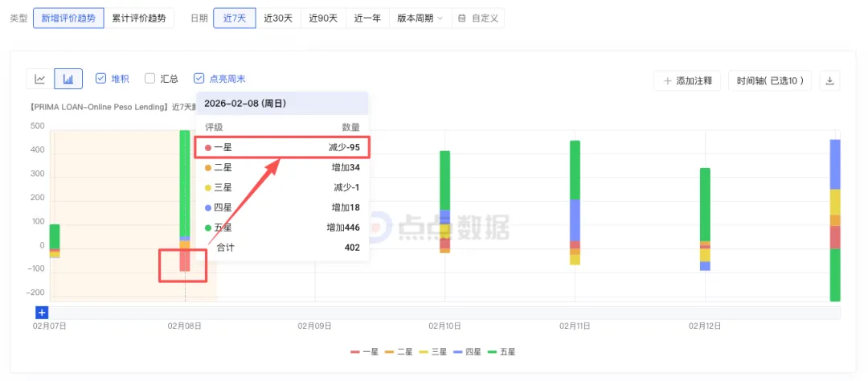Toggle 四星 series in legend
This screenshot has height=381, width=868.
[x=467, y=351]
